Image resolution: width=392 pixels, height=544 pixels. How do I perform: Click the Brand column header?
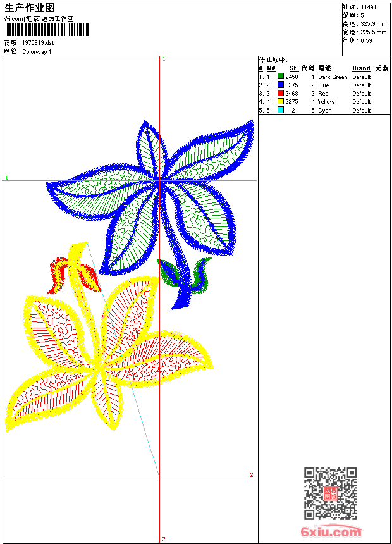[x=361, y=68]
